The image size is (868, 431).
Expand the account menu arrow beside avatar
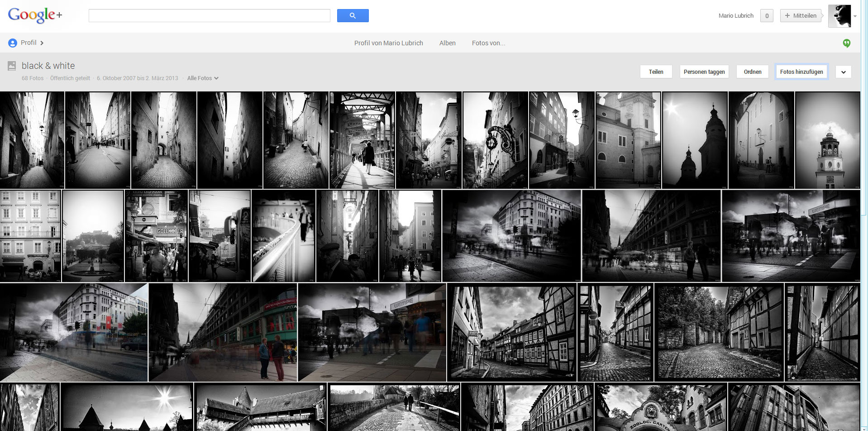(x=855, y=16)
